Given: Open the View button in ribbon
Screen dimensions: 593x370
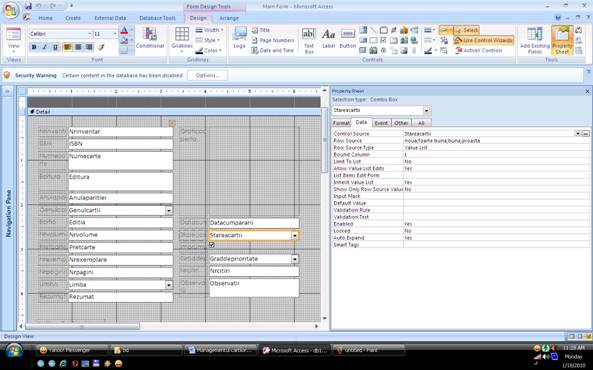Looking at the screenshot, I should click(x=13, y=39).
